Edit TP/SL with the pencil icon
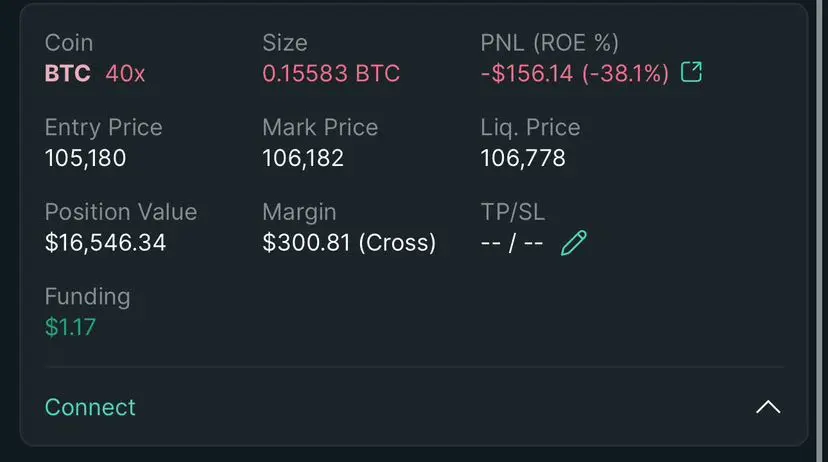Viewport: 828px width, 462px height. (x=573, y=243)
